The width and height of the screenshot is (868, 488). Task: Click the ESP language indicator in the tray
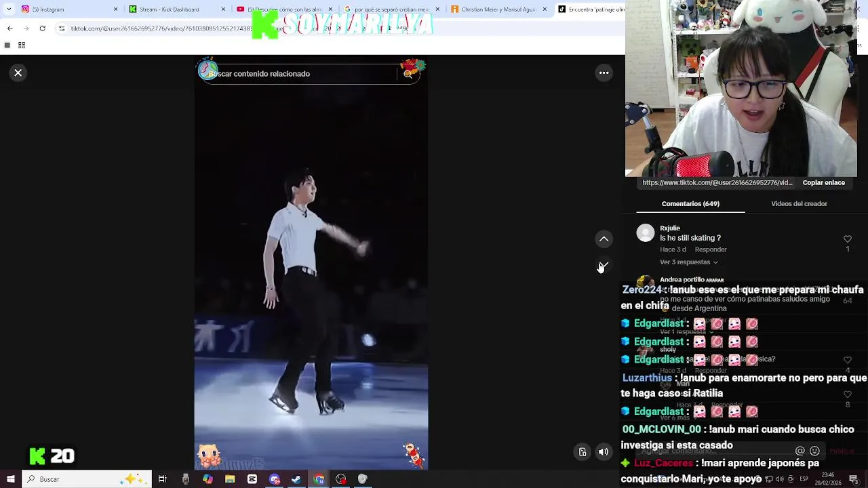pos(804,479)
